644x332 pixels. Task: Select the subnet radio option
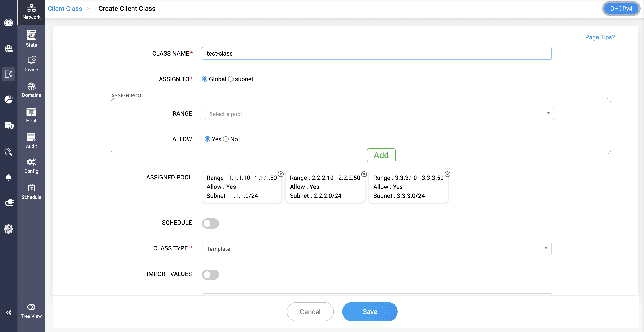(231, 79)
